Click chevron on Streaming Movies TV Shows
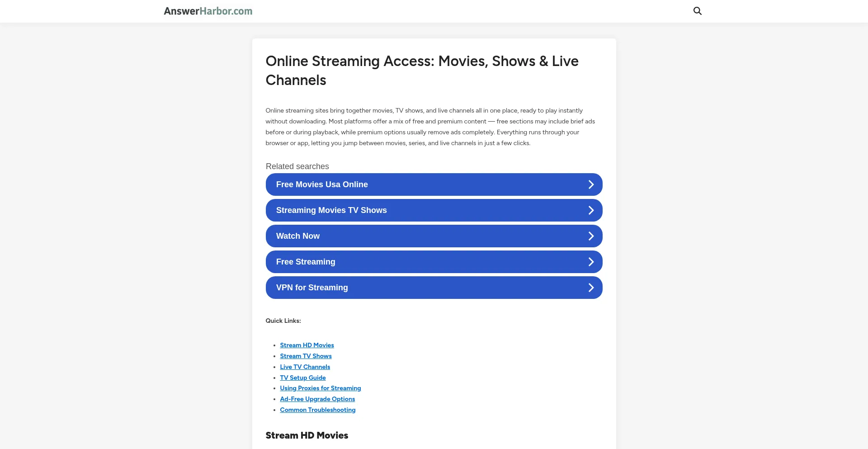The height and width of the screenshot is (449, 868). (590, 210)
